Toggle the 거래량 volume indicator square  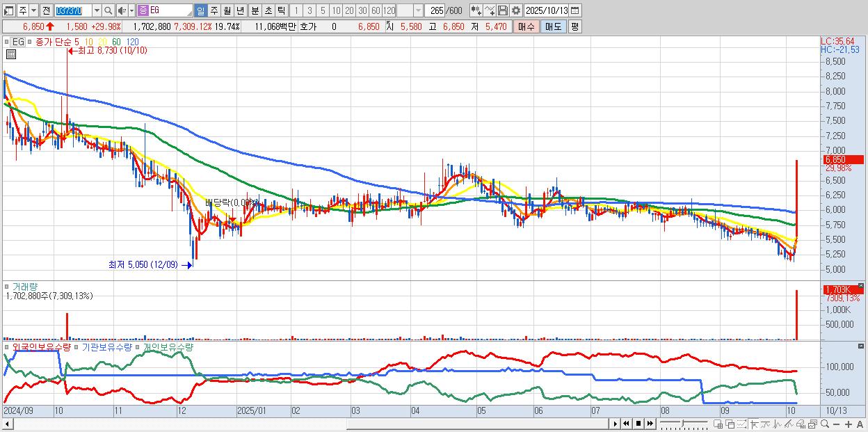pos(6,286)
